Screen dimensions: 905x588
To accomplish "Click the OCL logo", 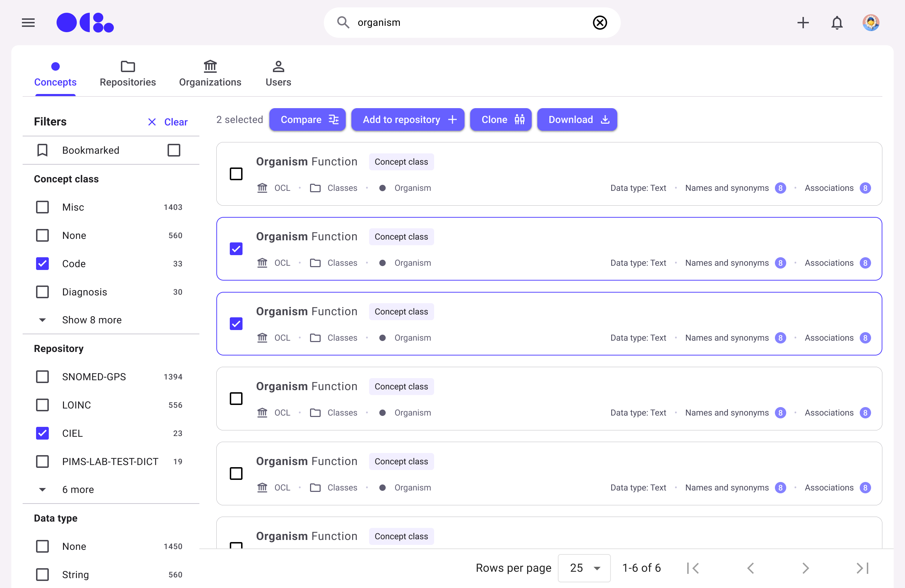I will point(85,23).
